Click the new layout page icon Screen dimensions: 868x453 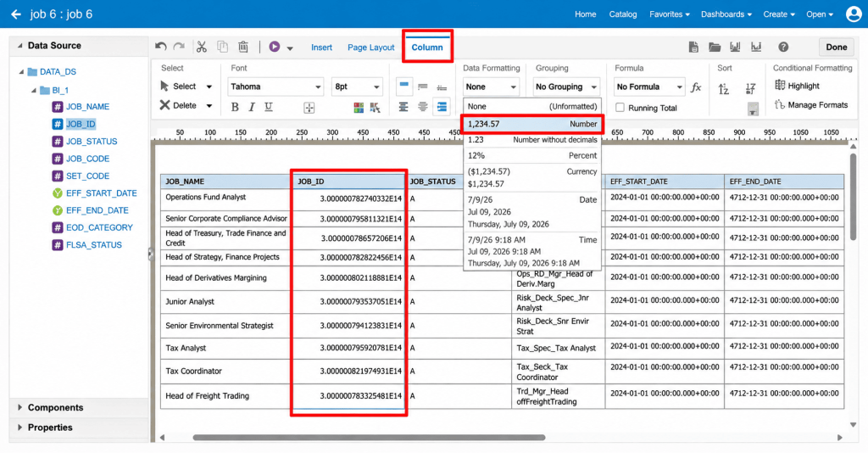click(693, 47)
